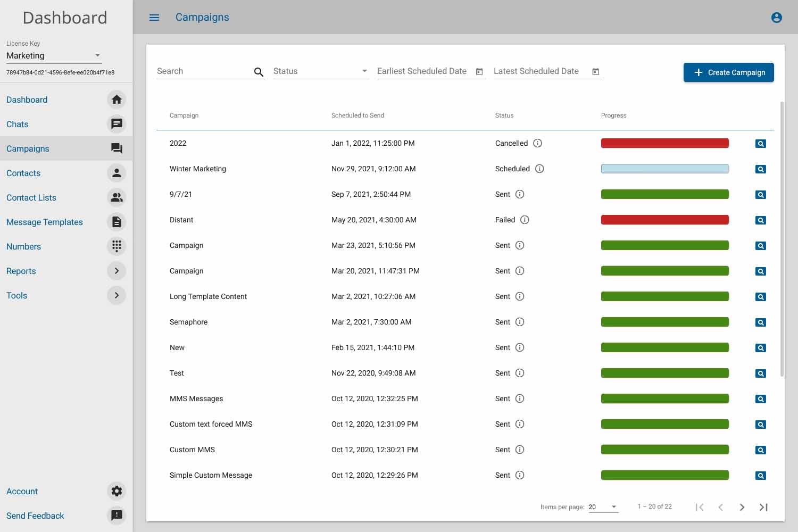Screen dimensions: 798x532
Task: Expand the Tools section in sidebar
Action: pos(117,295)
